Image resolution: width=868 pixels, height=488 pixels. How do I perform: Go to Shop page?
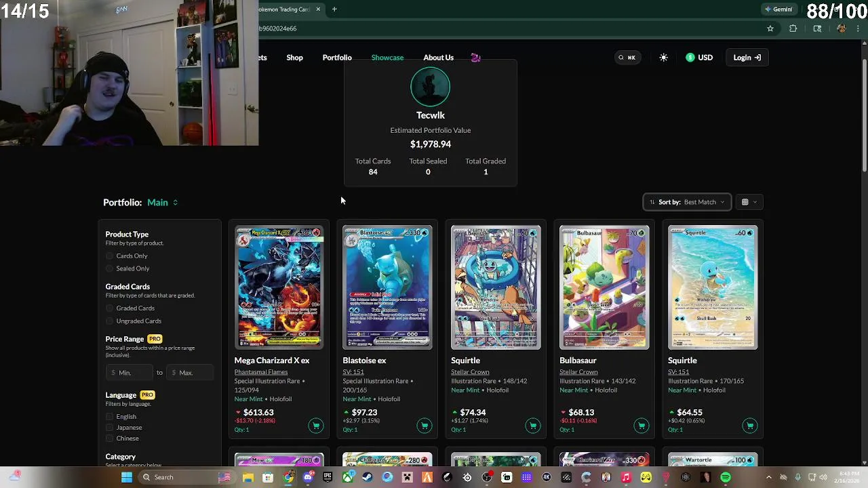(294, 58)
